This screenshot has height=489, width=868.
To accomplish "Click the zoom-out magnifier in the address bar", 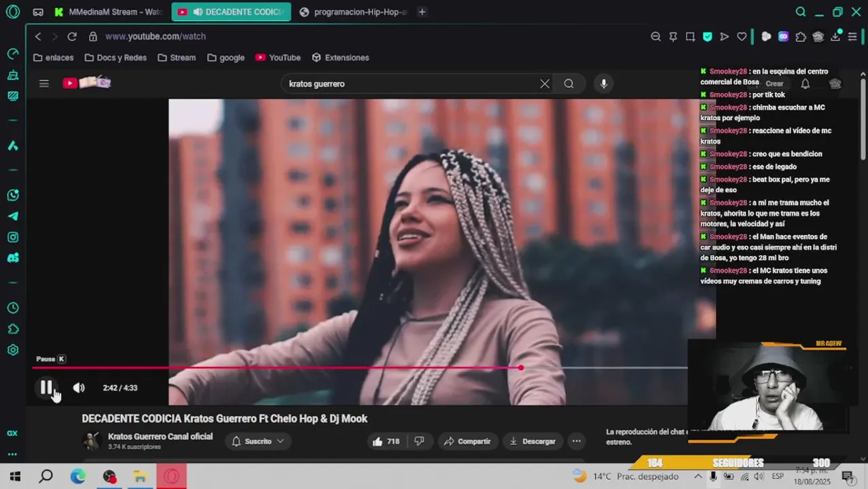I will tap(655, 37).
